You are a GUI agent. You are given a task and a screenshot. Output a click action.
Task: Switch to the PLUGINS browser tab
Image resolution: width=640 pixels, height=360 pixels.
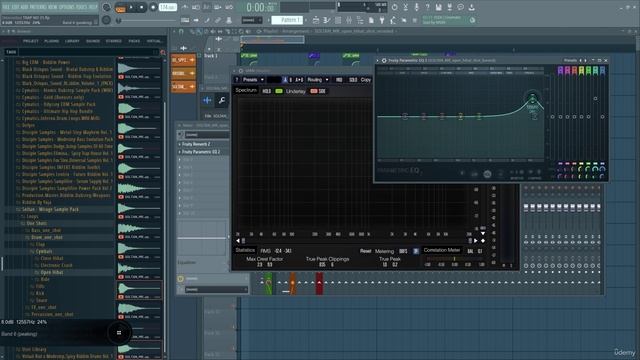[x=51, y=41]
